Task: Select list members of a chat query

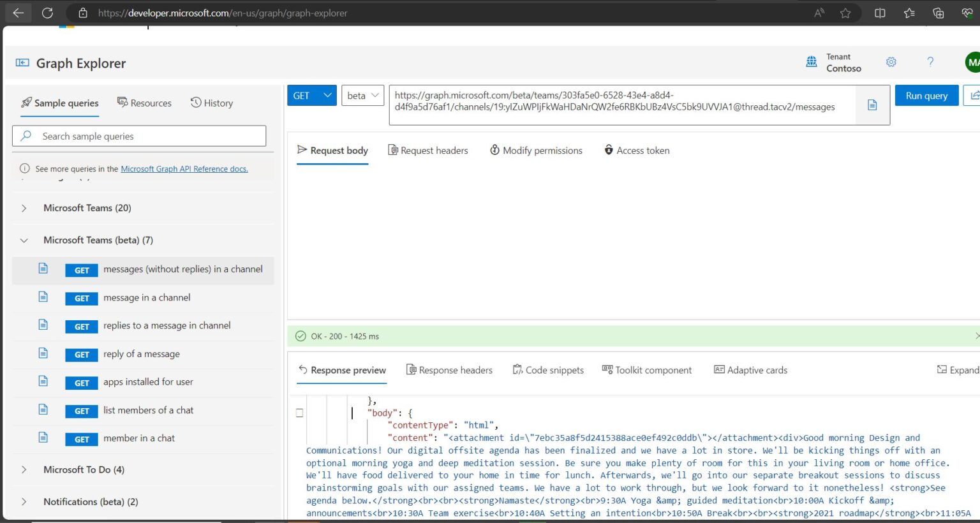Action: pyautogui.click(x=143, y=410)
